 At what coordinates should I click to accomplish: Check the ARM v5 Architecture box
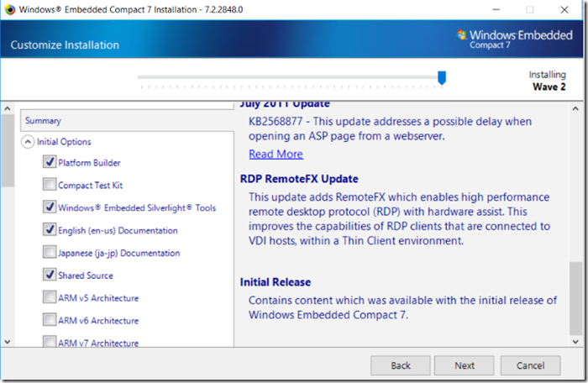point(50,297)
